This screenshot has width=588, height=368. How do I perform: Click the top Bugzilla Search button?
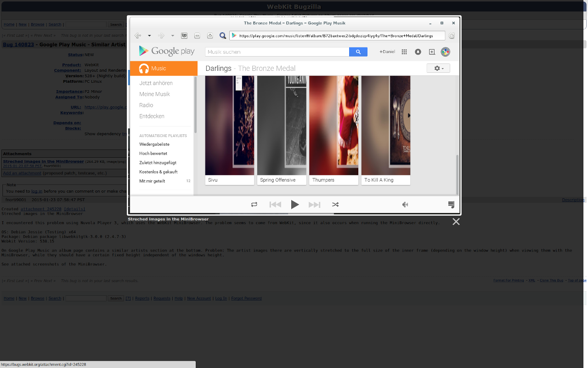point(116,24)
